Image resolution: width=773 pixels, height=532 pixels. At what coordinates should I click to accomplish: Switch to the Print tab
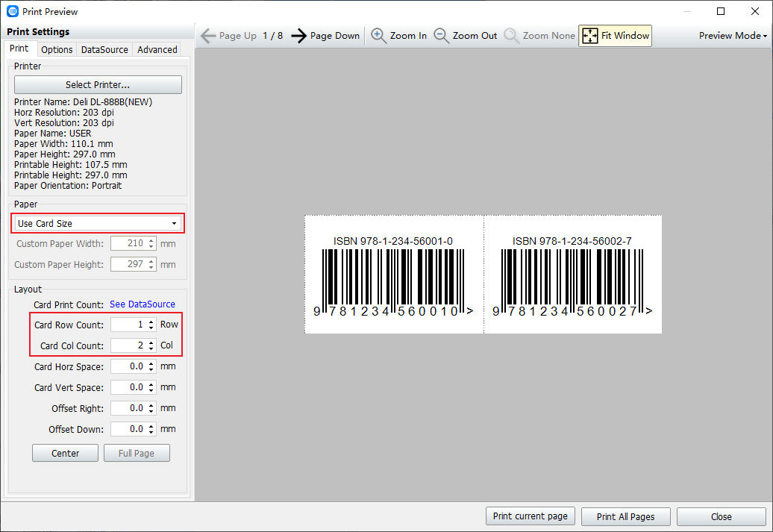(x=19, y=48)
